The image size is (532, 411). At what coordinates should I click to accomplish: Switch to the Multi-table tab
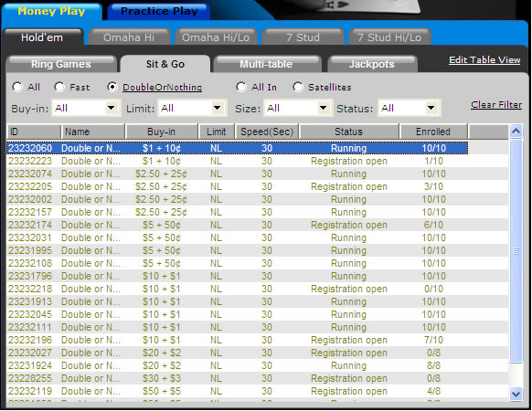266,64
